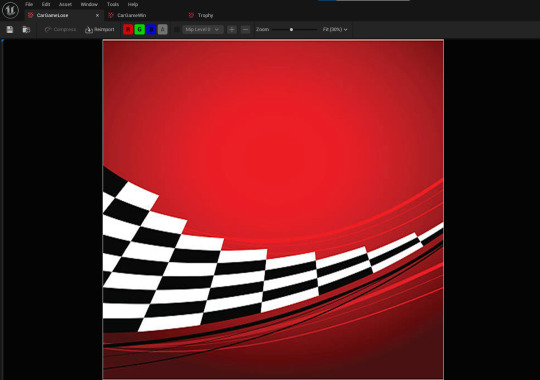Screen dimensions: 540x380
Task: Click the Compress button
Action: [60, 30]
